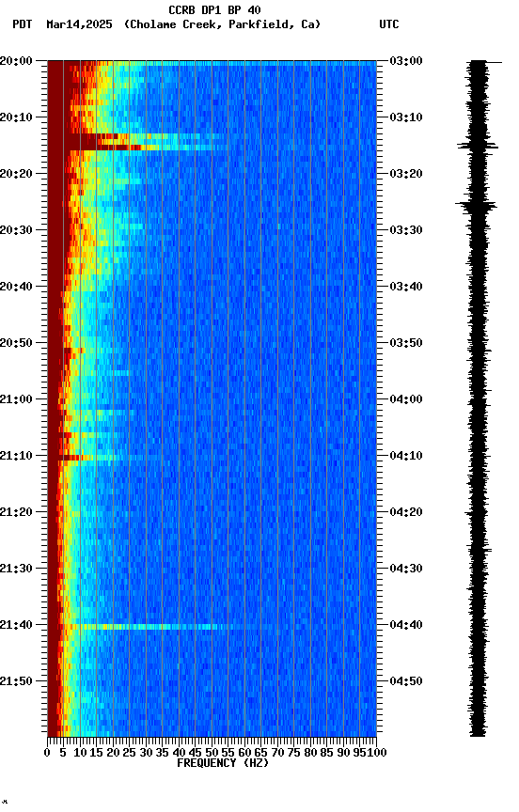Click the '0' frequency axis label
Screen dimensions: 519x812
point(47,753)
